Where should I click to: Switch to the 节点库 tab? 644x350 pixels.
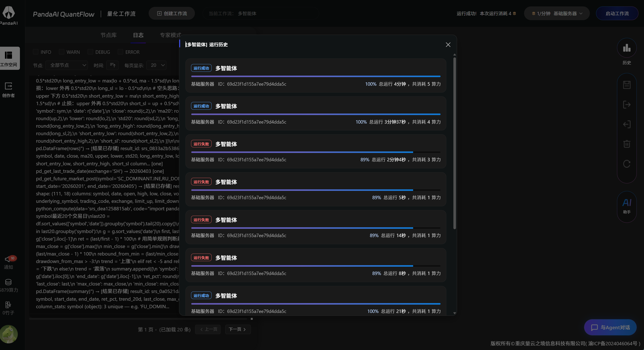(x=109, y=35)
